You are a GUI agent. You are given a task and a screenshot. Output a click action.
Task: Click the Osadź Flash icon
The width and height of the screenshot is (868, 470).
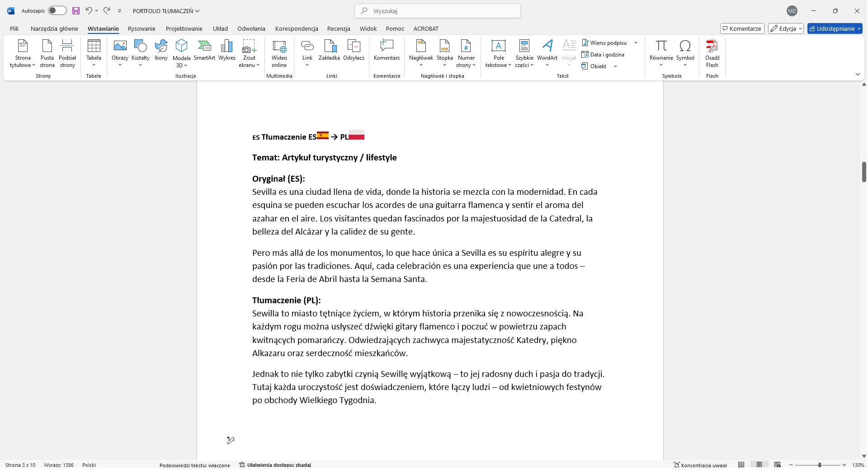click(x=712, y=53)
